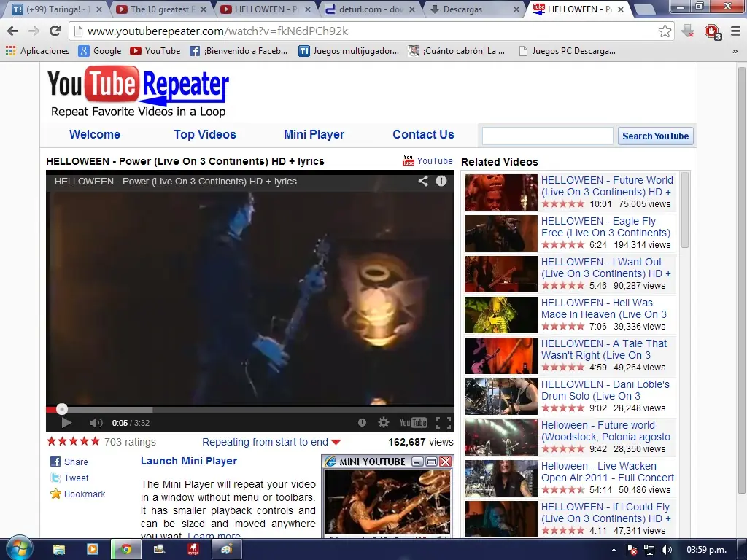Viewport: 747px width, 560px height.
Task: Expand Repeating from start to end dropdown
Action: (271, 442)
